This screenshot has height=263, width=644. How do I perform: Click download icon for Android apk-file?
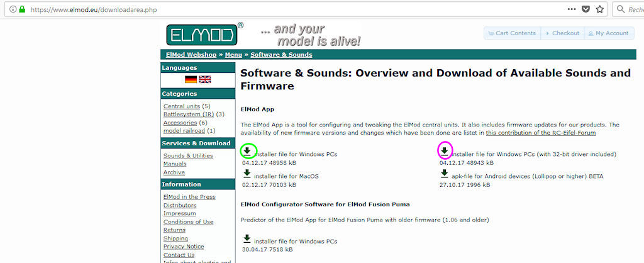click(445, 174)
